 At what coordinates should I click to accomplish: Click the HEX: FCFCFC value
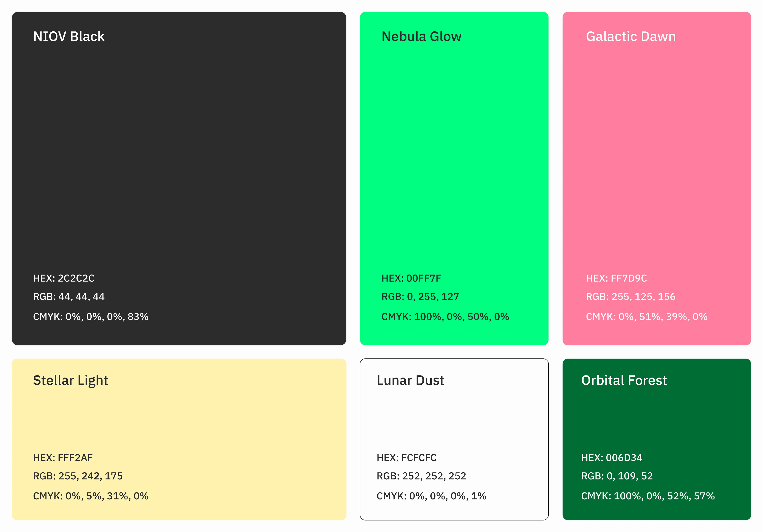406,458
